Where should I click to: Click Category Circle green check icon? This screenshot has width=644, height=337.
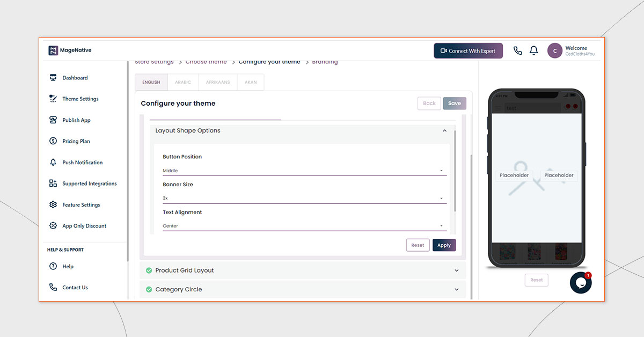coord(149,289)
